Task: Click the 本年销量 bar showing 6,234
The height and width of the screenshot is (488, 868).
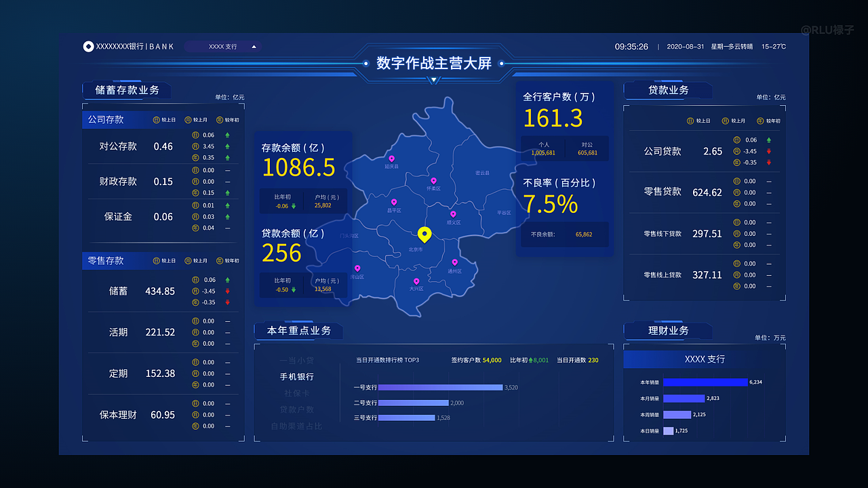Action: 705,382
